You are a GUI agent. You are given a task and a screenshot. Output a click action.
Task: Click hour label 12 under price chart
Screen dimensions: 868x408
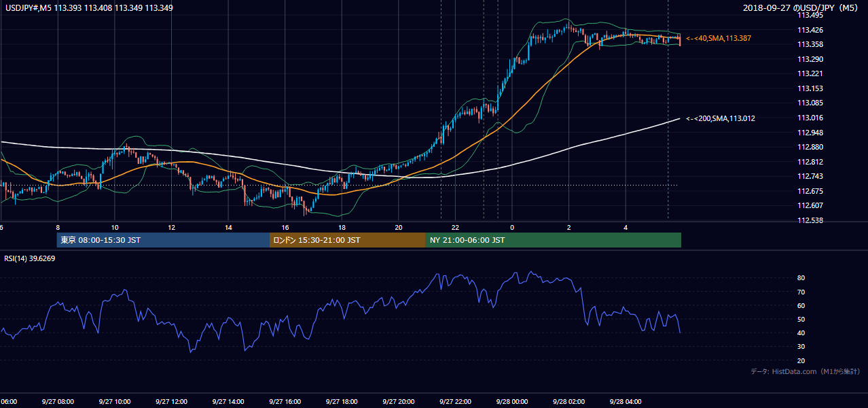pyautogui.click(x=172, y=228)
